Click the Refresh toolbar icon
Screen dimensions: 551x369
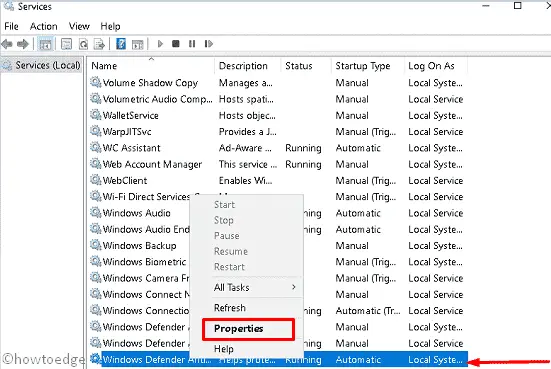pyautogui.click(x=83, y=44)
